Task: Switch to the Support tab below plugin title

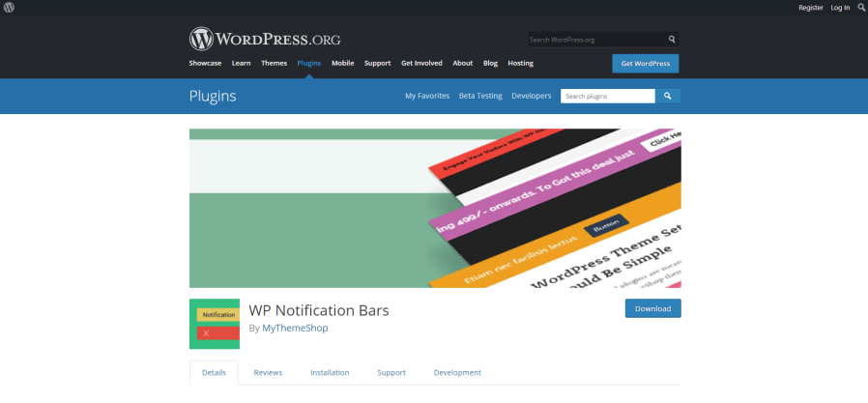Action: (x=391, y=372)
